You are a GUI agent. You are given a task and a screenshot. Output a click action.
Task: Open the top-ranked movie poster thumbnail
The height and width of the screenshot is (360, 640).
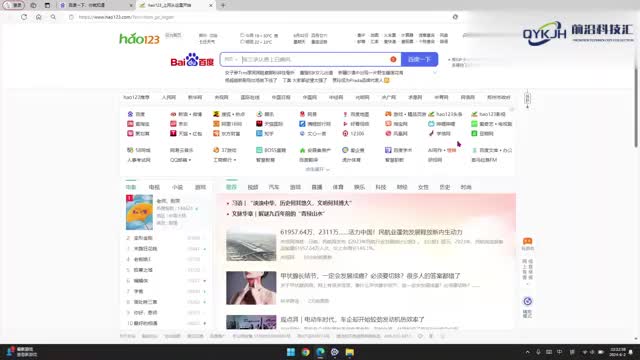pos(139,212)
